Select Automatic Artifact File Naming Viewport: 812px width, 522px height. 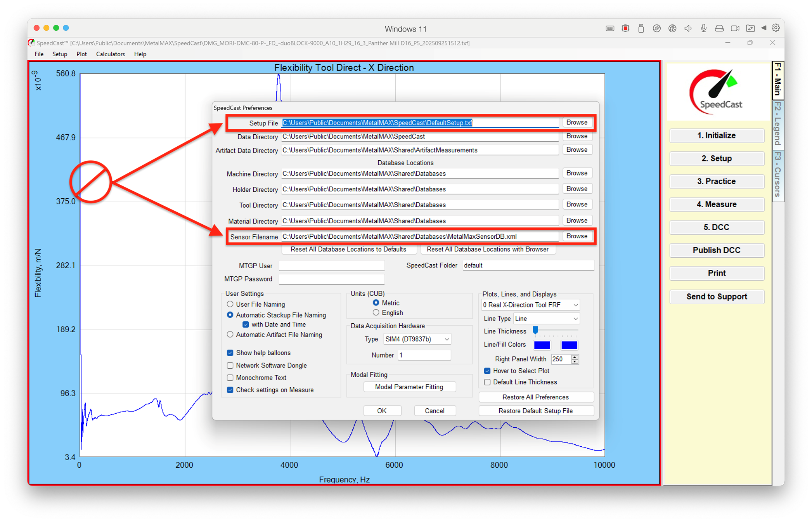pos(230,335)
